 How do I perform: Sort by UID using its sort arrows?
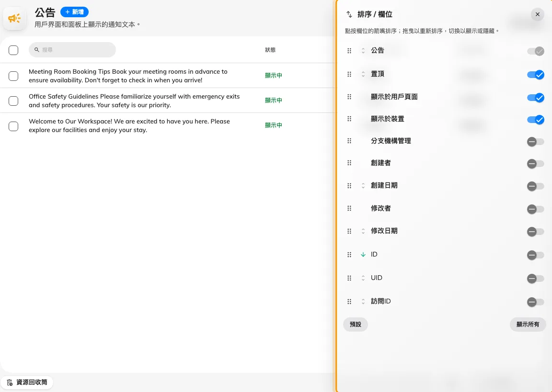click(x=363, y=278)
